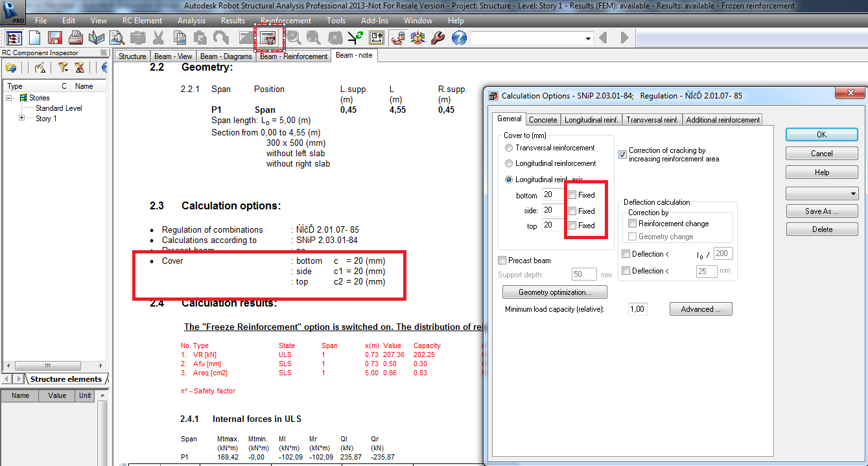
Task: Click the blue Help question mark icon
Action: point(458,38)
